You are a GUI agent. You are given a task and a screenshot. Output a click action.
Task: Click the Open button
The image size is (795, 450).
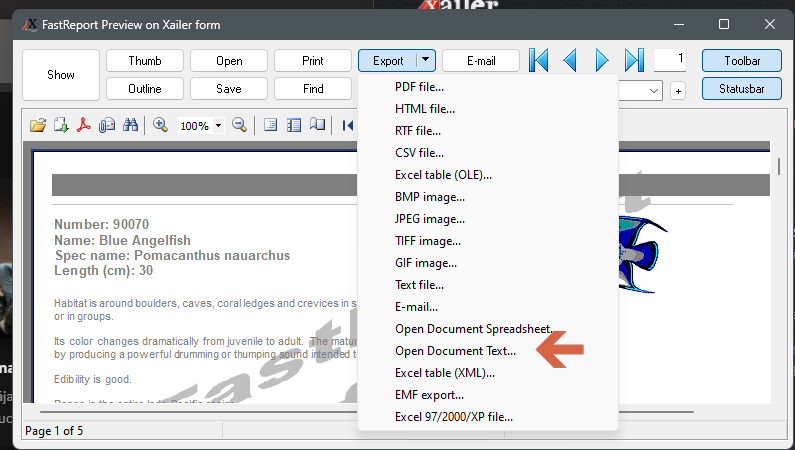(x=229, y=61)
